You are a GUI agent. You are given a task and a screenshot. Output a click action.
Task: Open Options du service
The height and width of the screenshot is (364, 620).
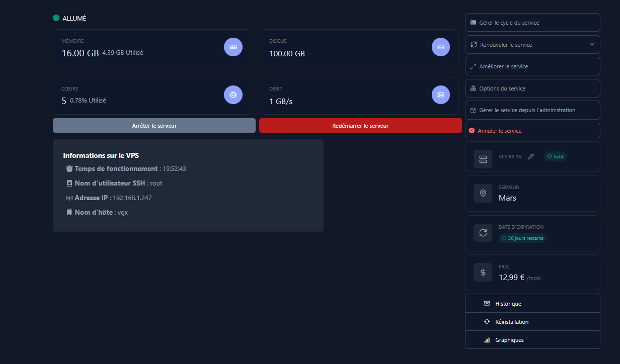(x=532, y=88)
